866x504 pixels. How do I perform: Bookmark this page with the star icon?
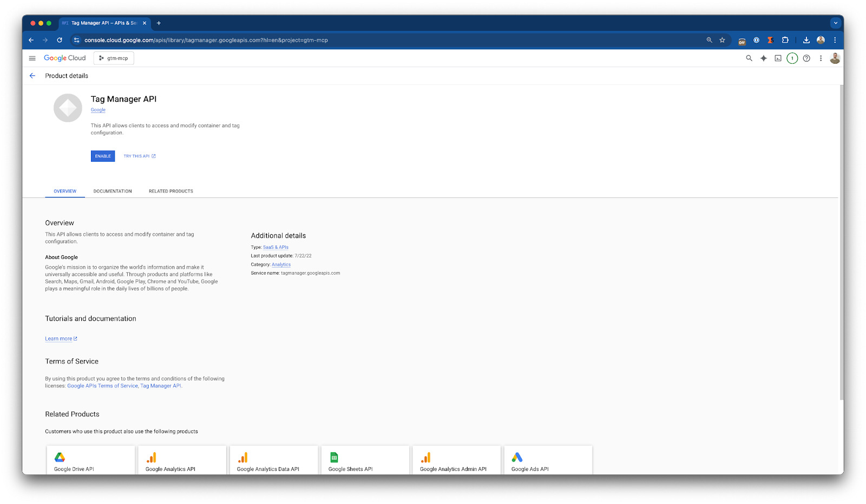(x=722, y=40)
